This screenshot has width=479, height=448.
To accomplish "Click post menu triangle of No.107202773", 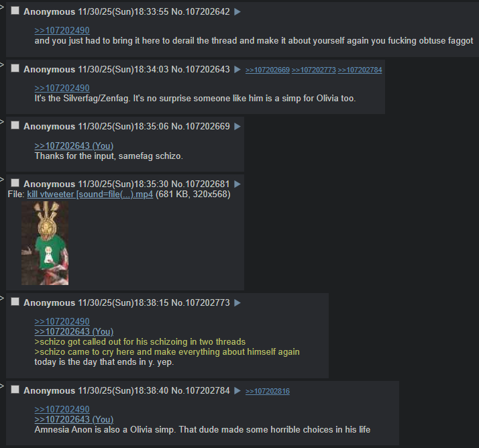I will (237, 303).
